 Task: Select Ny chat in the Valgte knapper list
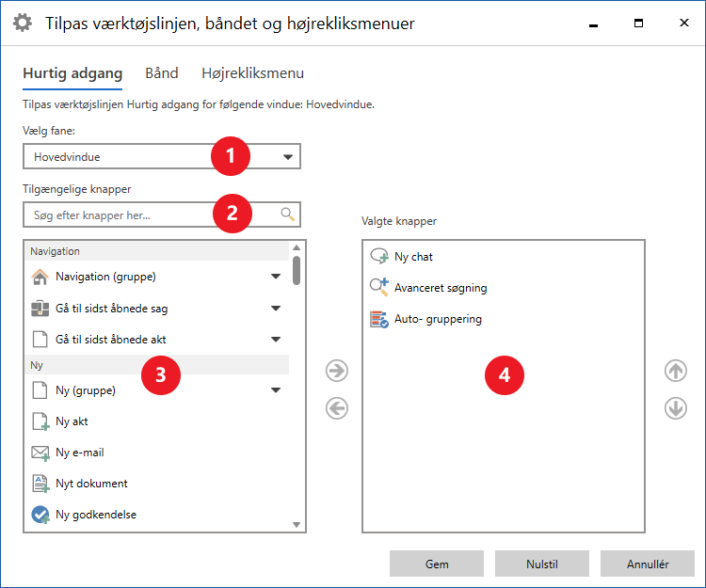pyautogui.click(x=413, y=257)
